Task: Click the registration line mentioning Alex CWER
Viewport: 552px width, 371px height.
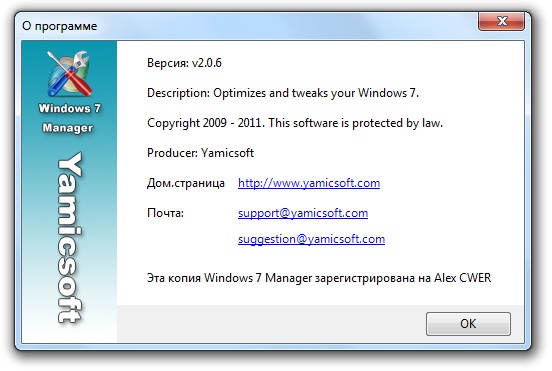Action: pos(319,278)
